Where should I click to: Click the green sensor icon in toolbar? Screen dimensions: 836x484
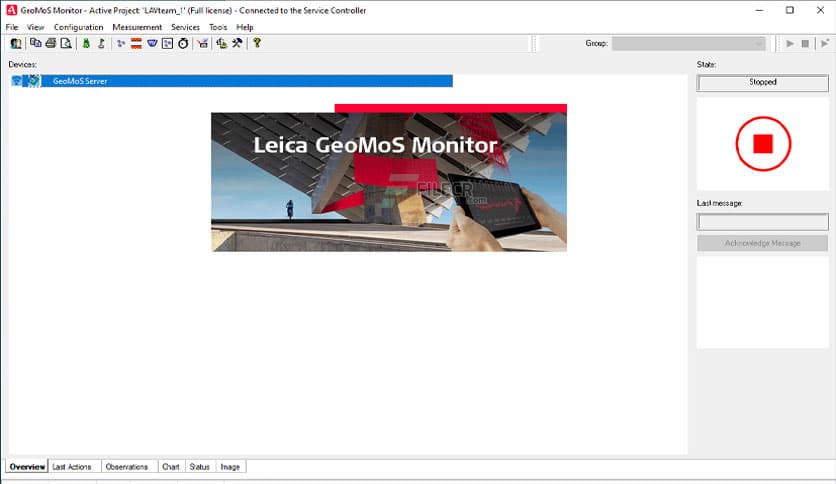tap(86, 43)
